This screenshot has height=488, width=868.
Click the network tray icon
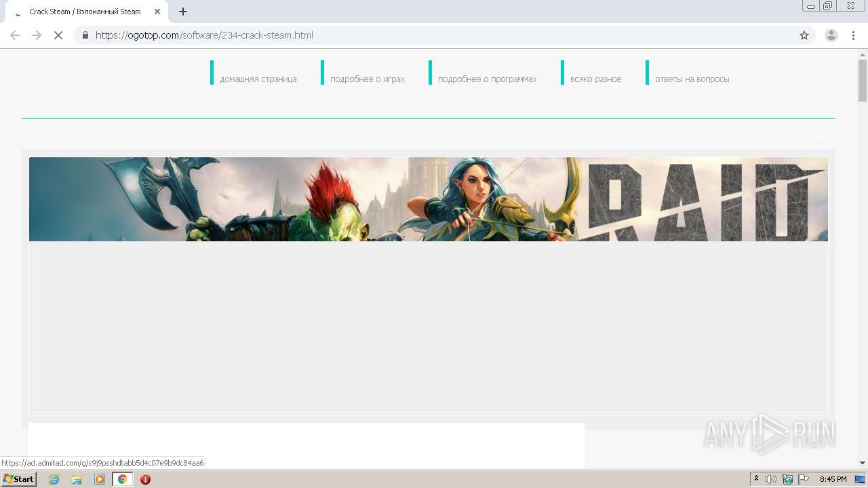787,479
